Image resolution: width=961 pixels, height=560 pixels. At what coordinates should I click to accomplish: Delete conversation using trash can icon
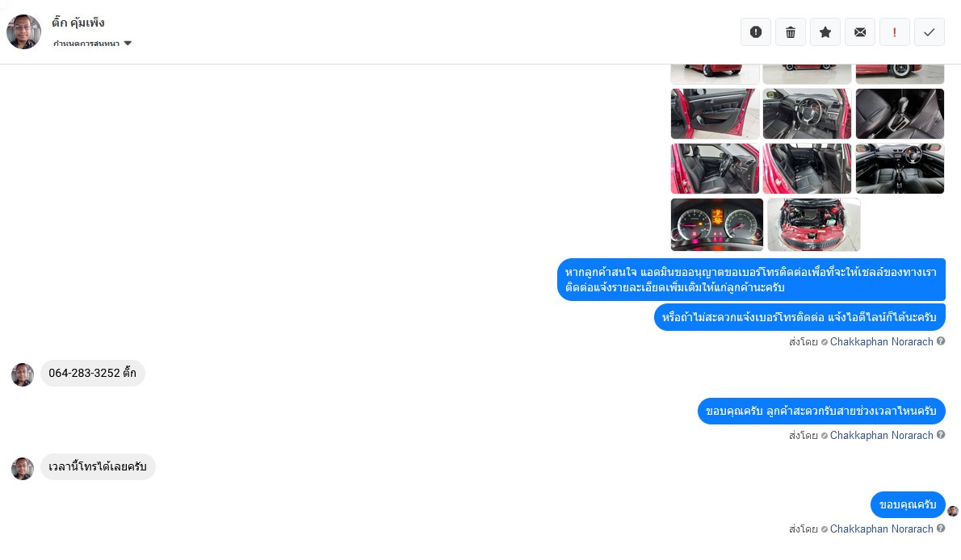pos(791,31)
